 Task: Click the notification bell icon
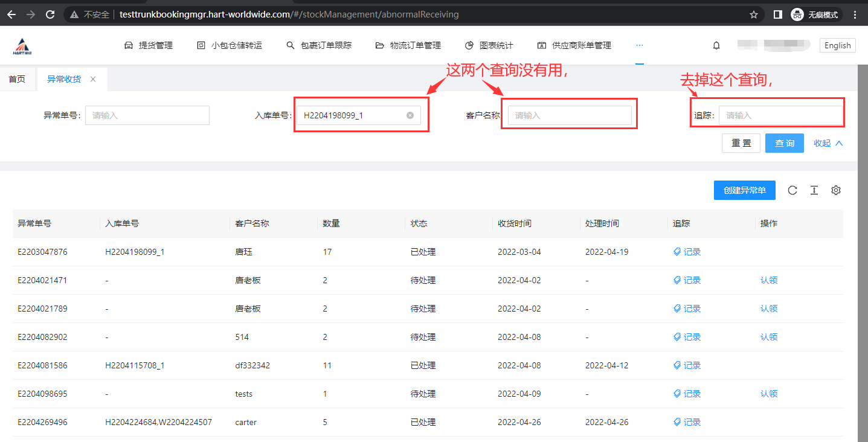coord(716,45)
